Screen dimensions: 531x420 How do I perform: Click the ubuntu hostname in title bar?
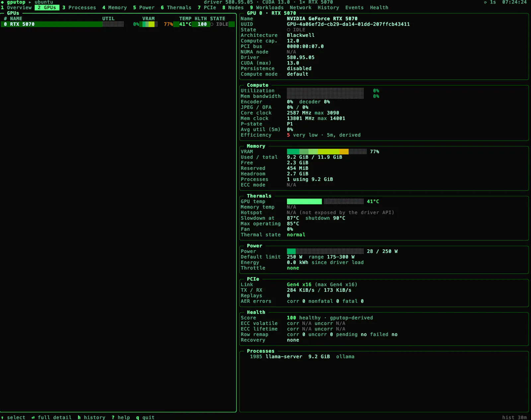point(44,2)
